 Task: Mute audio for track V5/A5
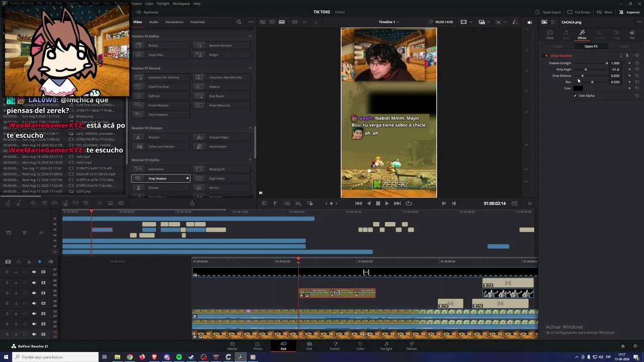[x=34, y=293]
